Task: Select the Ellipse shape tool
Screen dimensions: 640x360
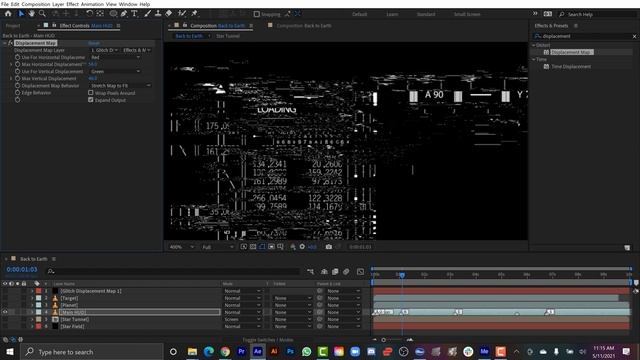Action: tap(113, 13)
